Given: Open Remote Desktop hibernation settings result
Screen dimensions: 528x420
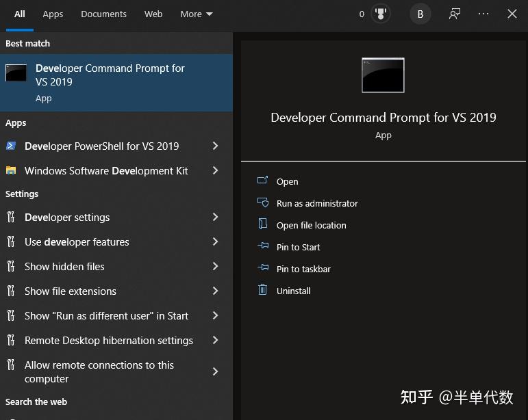Looking at the screenshot, I should (x=116, y=340).
